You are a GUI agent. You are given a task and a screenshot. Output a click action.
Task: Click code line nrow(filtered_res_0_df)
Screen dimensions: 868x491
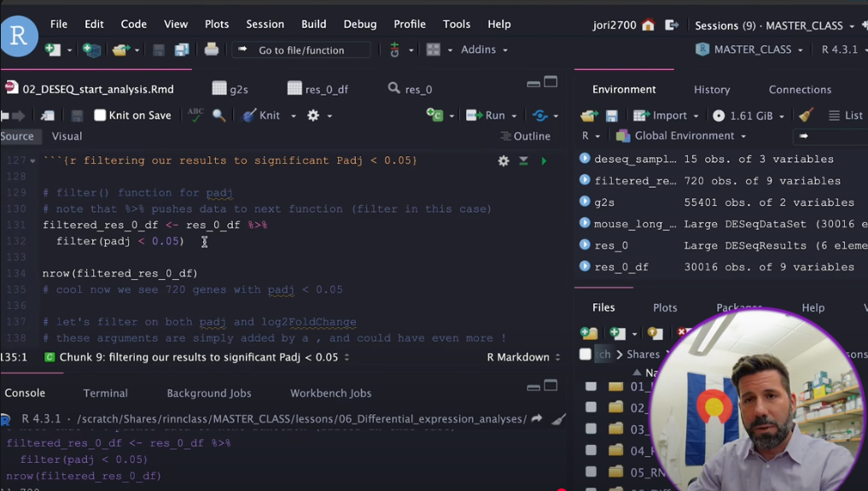(120, 273)
